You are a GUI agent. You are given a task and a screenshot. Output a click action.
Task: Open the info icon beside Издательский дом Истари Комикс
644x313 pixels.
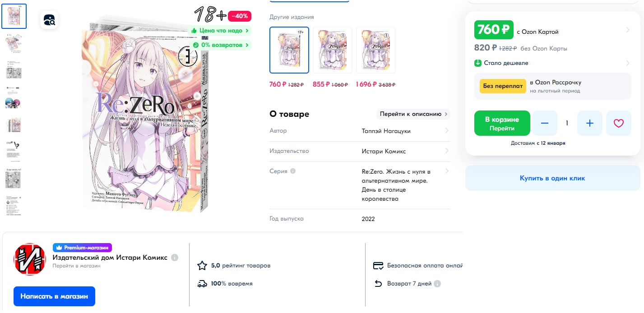[175, 258]
